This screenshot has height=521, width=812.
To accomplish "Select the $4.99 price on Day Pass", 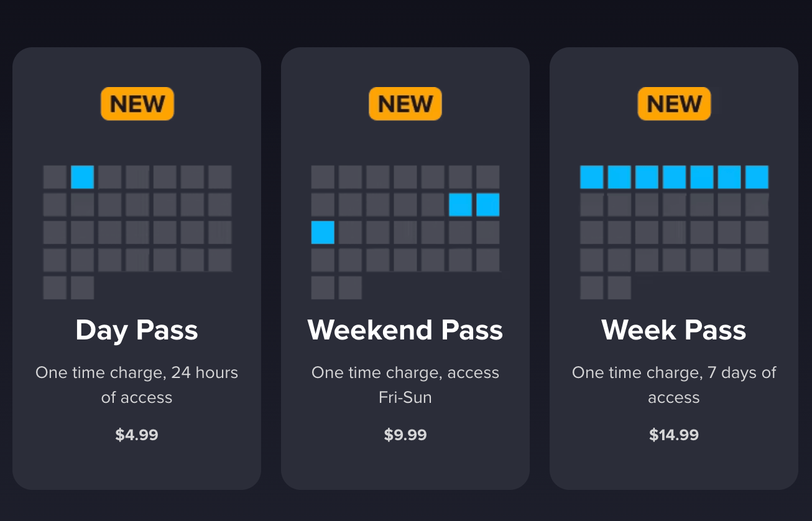I will [x=137, y=435].
